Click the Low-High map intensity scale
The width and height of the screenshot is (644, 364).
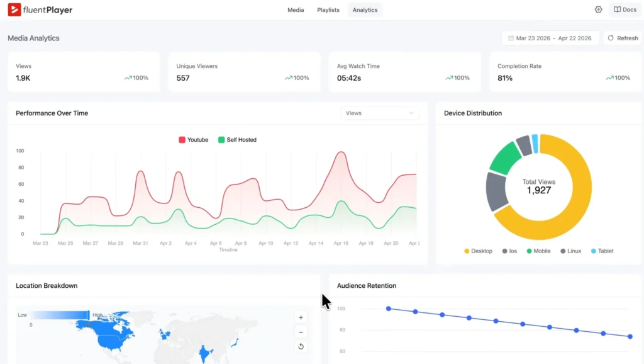pyautogui.click(x=60, y=315)
